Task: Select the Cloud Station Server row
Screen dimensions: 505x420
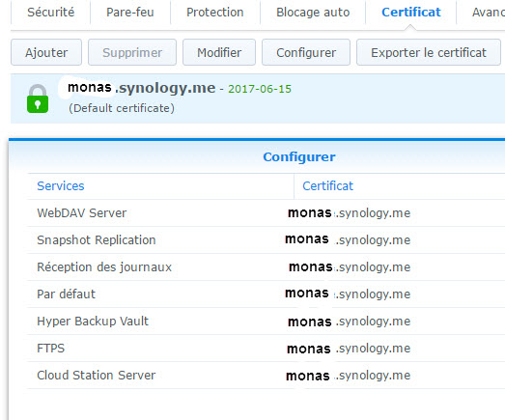Action: pos(267,376)
